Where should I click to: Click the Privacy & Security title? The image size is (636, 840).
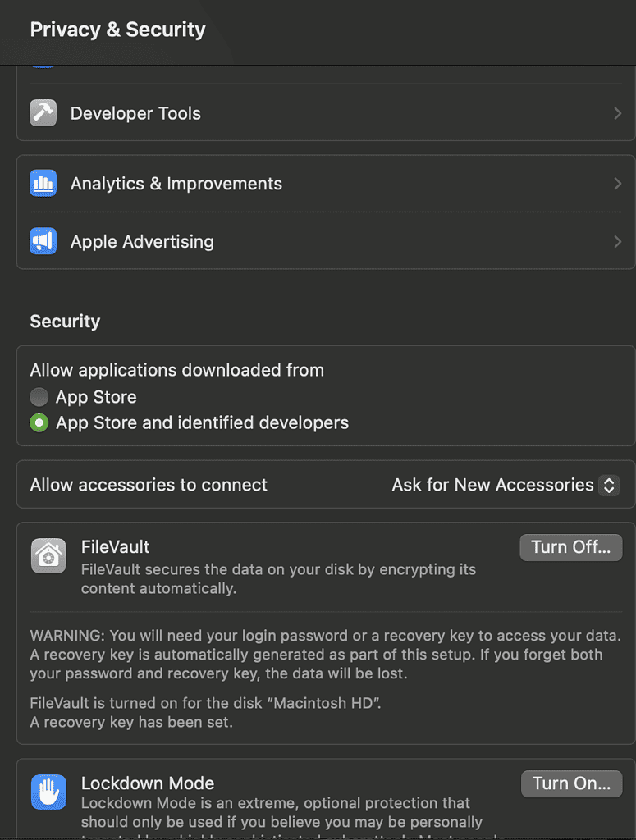[x=117, y=30]
